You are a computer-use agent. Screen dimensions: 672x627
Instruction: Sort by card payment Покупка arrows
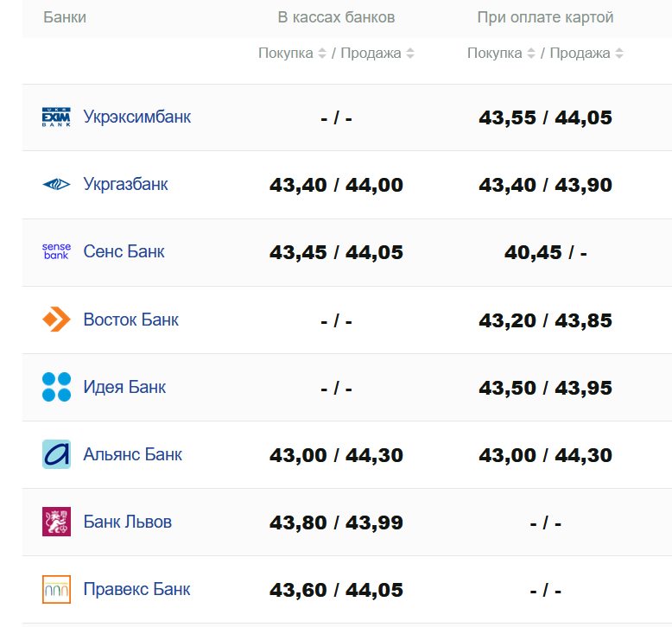[x=531, y=54]
